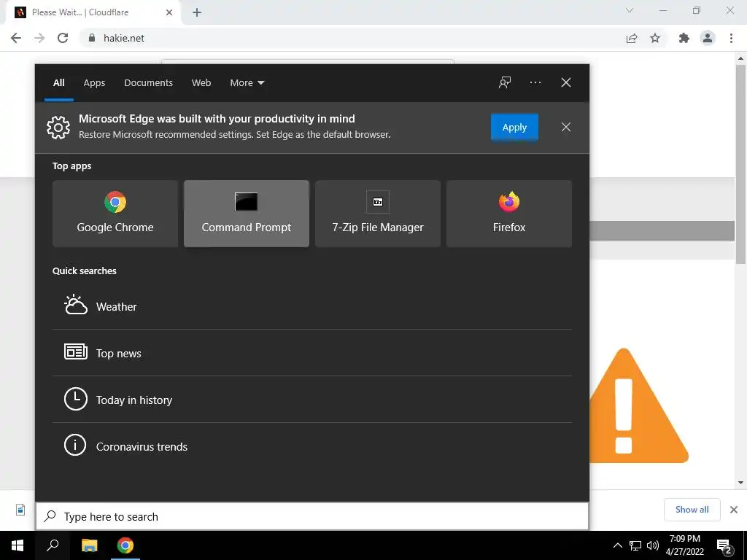
Task: Open the taskbar clock and date
Action: [684, 545]
